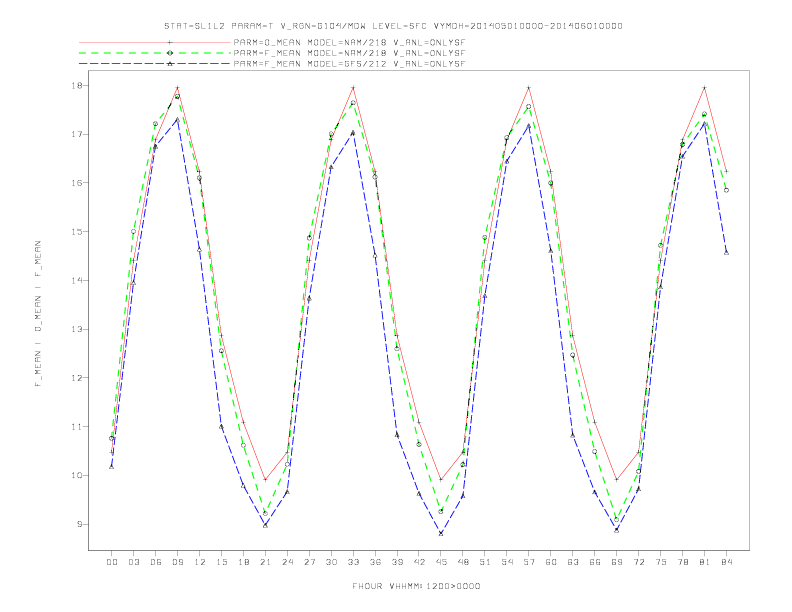Click blue GFS triangle data point at hour 84
The height and width of the screenshot is (612, 792).
click(x=726, y=252)
